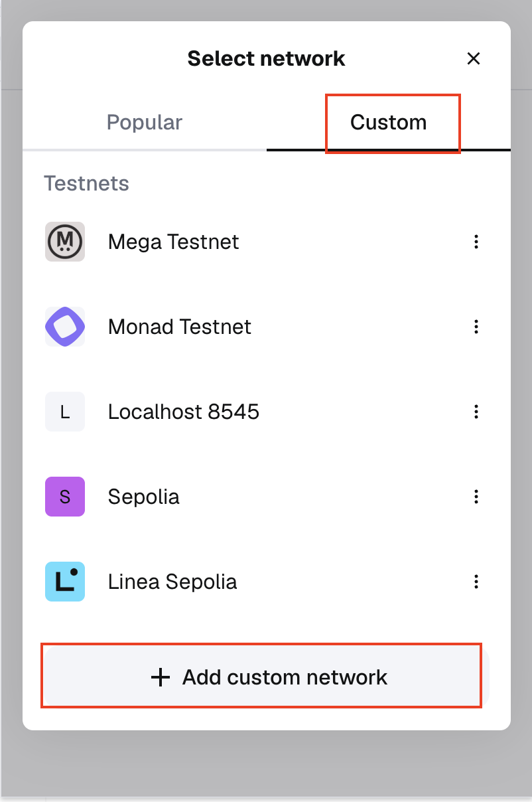Click the Mega Testnet network icon
The image size is (532, 802).
click(65, 242)
